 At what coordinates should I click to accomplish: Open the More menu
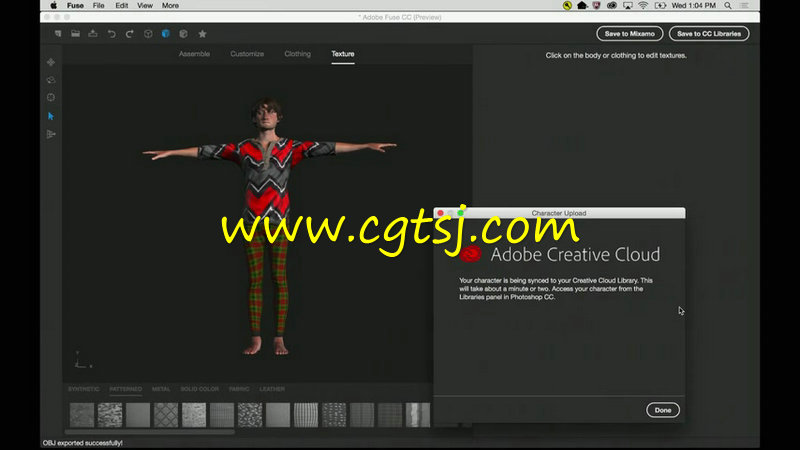point(170,6)
